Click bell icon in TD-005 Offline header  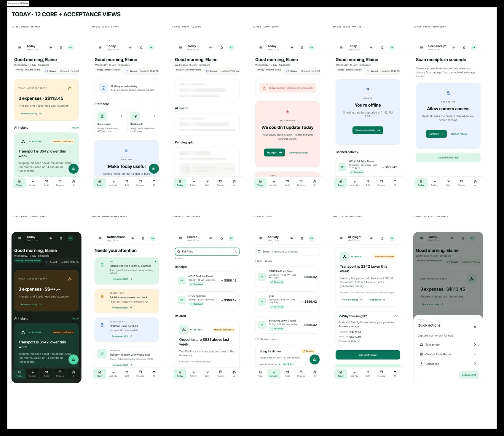click(x=382, y=47)
